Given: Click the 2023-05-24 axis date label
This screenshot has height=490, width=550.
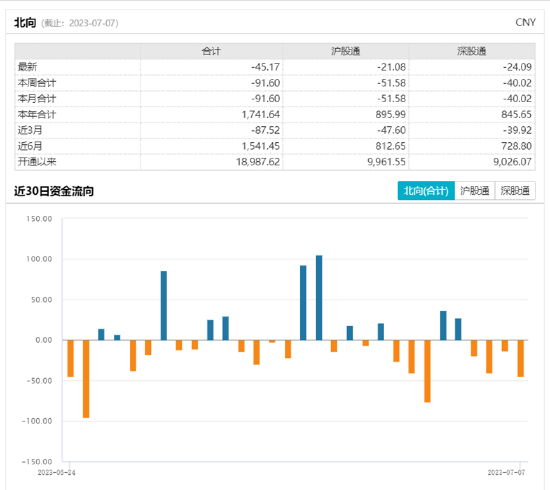Looking at the screenshot, I should pos(56,472).
